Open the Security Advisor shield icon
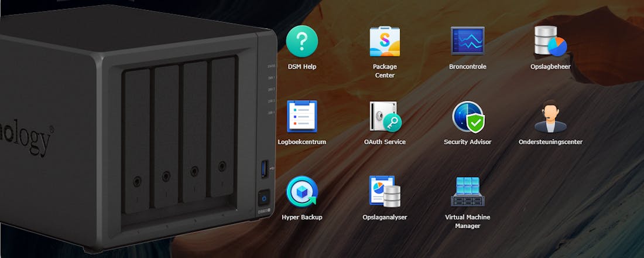 pos(468,117)
